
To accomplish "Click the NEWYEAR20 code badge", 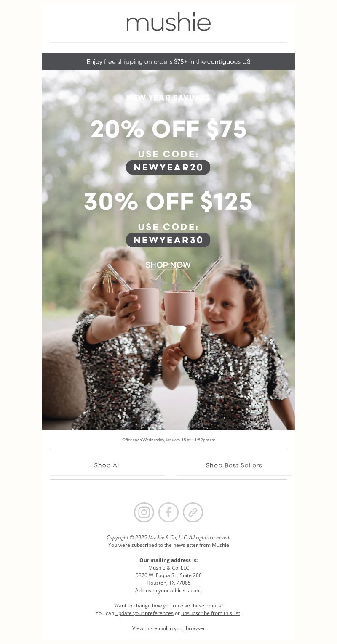I will pos(168,167).
